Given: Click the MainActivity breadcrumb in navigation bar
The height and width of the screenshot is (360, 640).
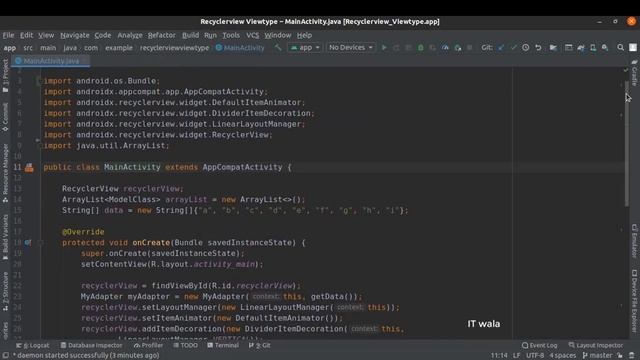Looking at the screenshot, I should (x=240, y=48).
